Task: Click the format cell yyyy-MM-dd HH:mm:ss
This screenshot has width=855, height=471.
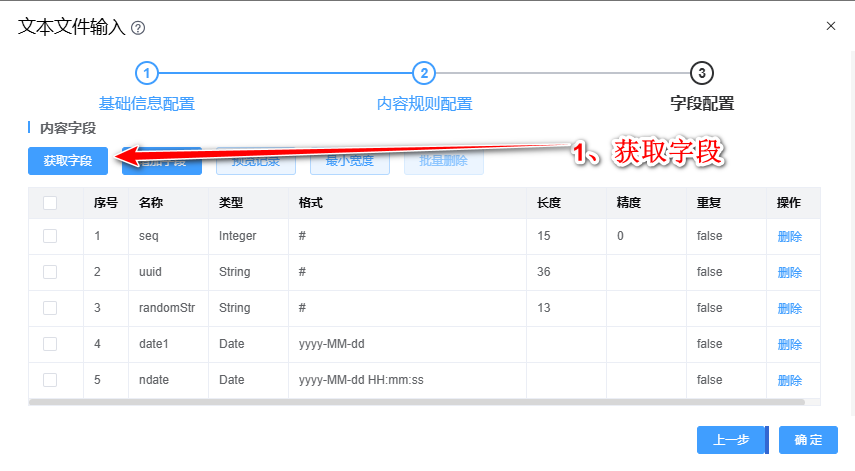Action: (361, 380)
